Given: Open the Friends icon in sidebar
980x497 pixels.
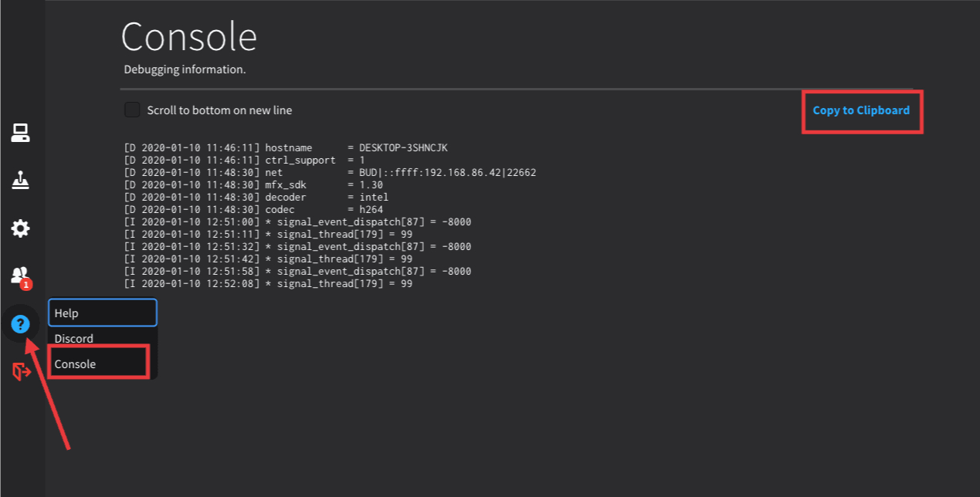Looking at the screenshot, I should tap(20, 275).
